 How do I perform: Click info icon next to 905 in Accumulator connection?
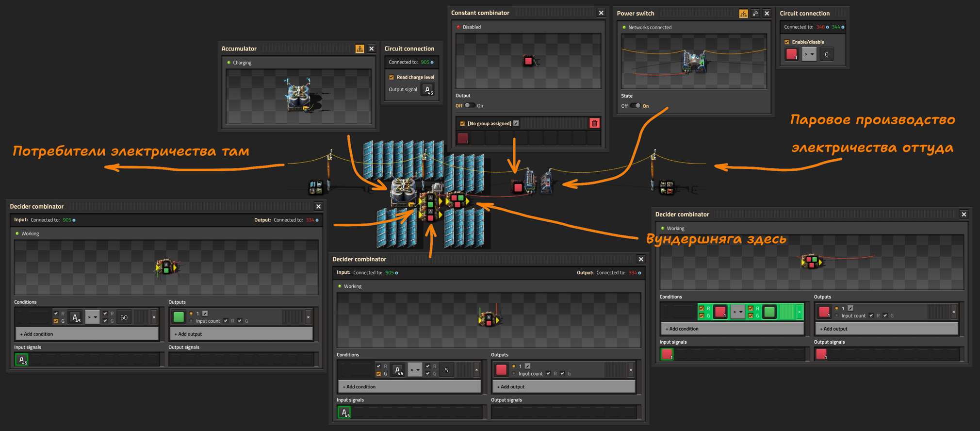coord(432,62)
